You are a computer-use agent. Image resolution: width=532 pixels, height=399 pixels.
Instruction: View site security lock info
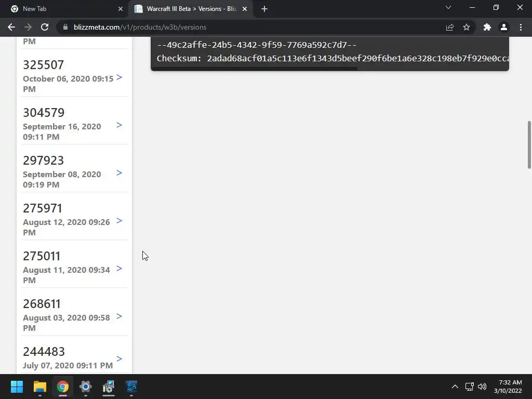click(x=65, y=27)
